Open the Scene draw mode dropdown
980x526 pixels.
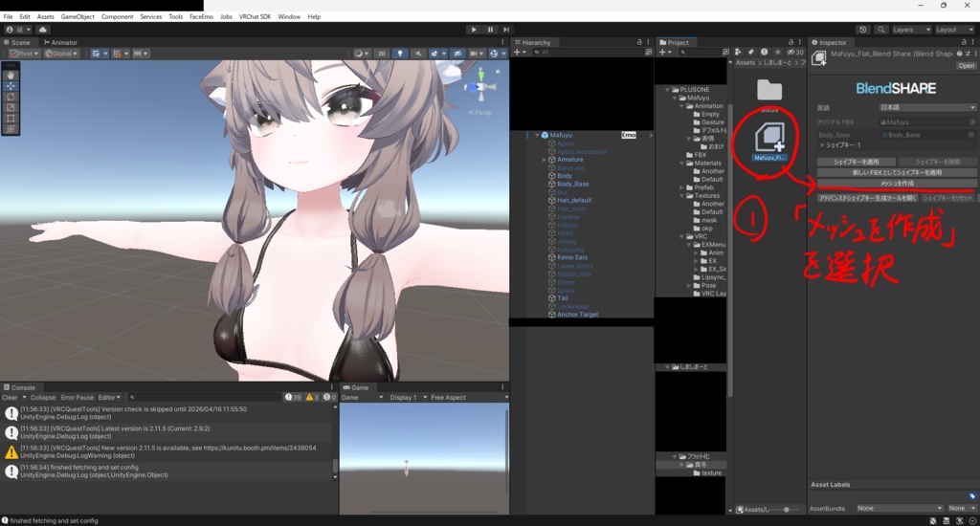click(x=361, y=54)
